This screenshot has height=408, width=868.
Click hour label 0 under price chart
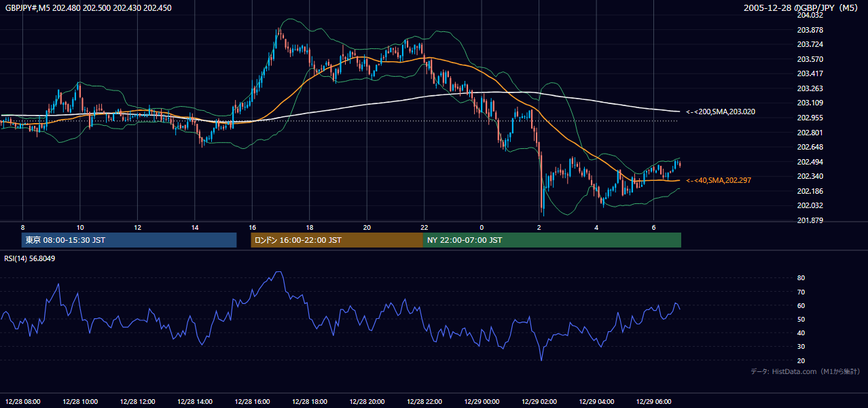click(482, 227)
